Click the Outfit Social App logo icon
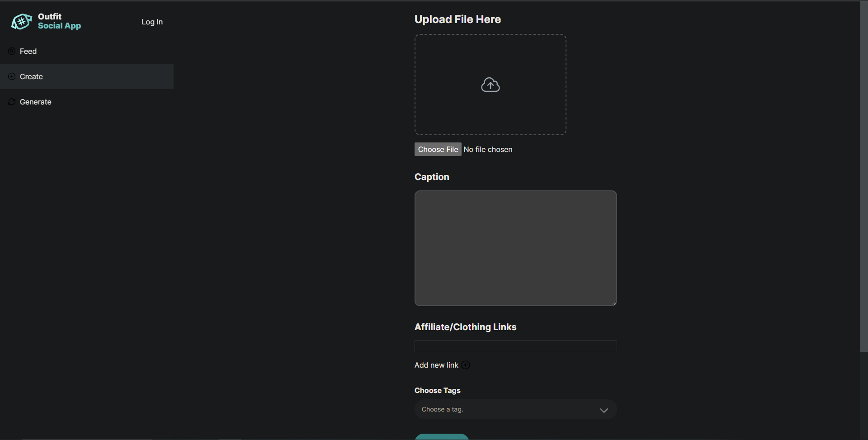The width and height of the screenshot is (868, 440). coord(21,21)
